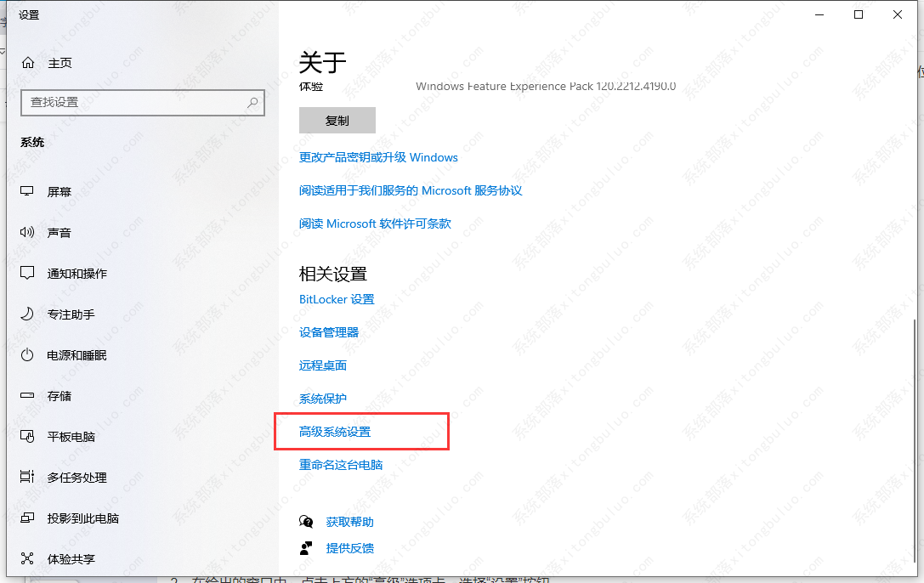This screenshot has height=583, width=924.
Task: Open BitLocker 设置 link
Action: point(337,299)
